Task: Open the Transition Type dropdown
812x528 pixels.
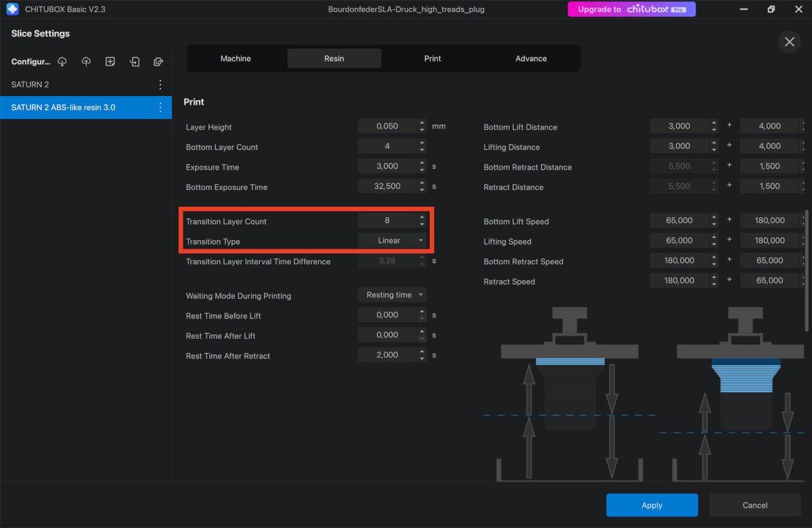Action: (x=392, y=241)
